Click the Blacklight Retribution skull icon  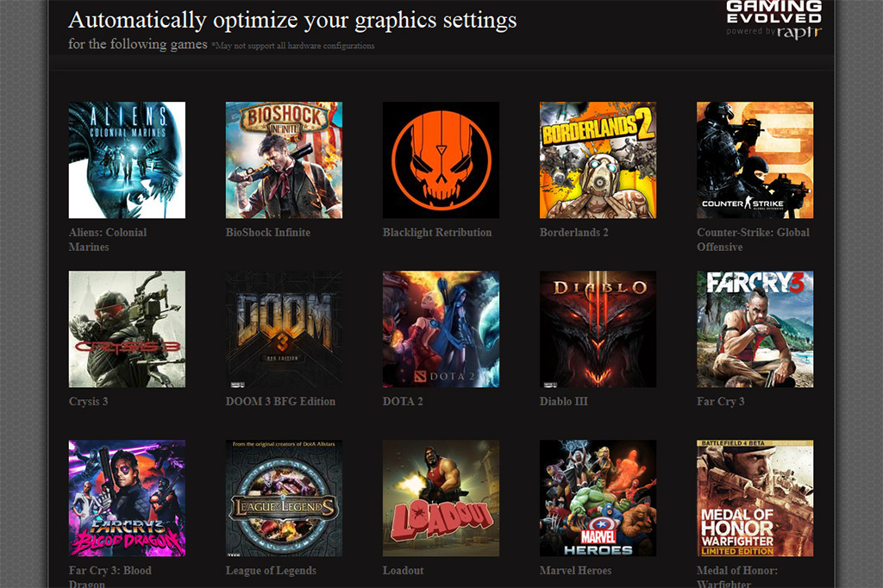point(441,160)
